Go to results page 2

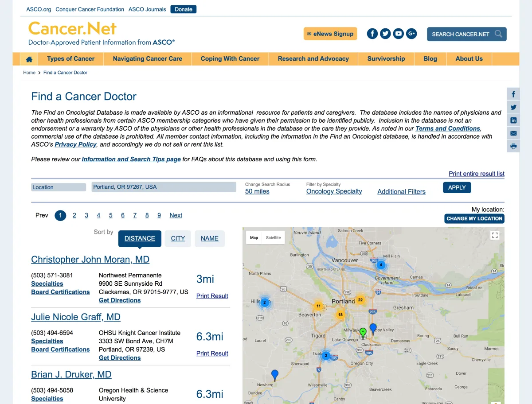(74, 215)
